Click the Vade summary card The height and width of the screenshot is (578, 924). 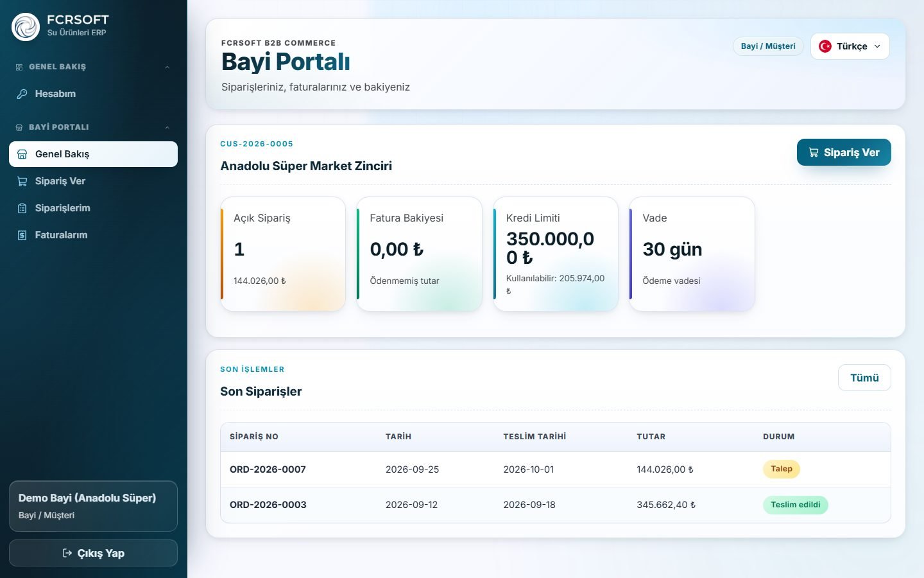[692, 254]
